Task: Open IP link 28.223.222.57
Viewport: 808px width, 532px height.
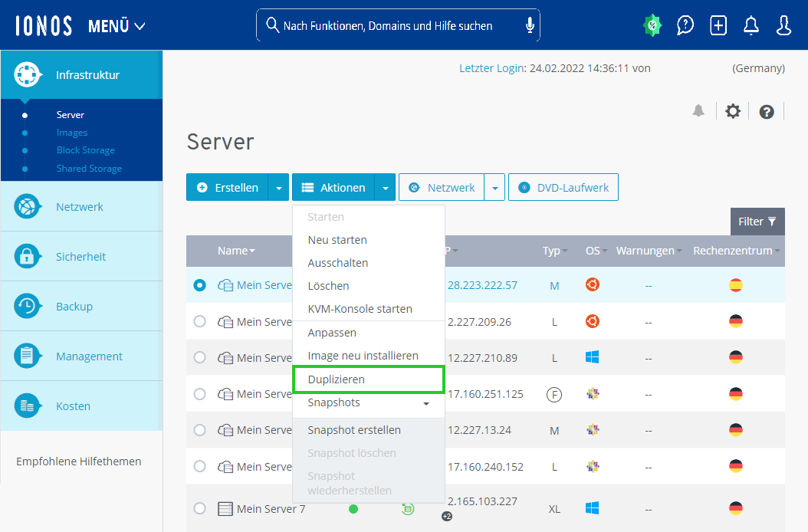Action: coord(482,285)
